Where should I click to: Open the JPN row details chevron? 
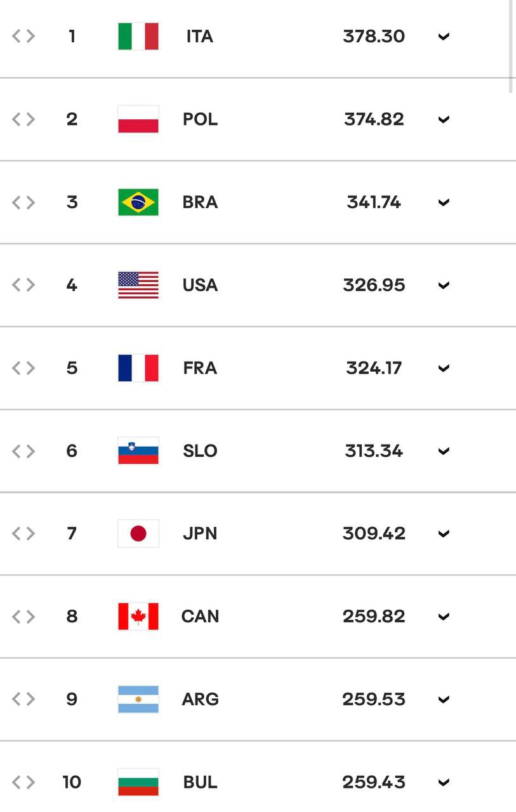tap(444, 534)
